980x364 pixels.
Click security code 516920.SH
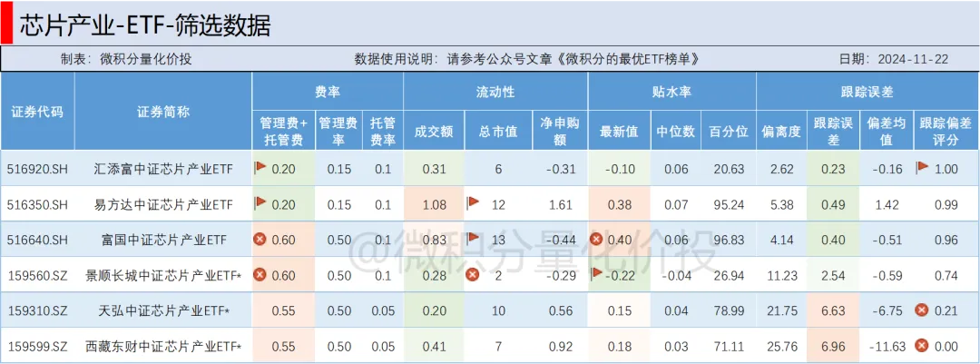[37, 169]
